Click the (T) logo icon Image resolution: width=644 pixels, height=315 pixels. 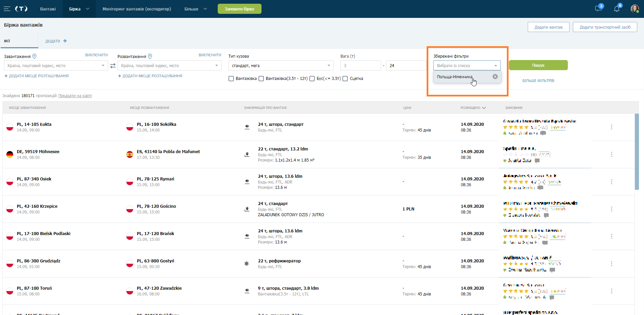click(21, 9)
